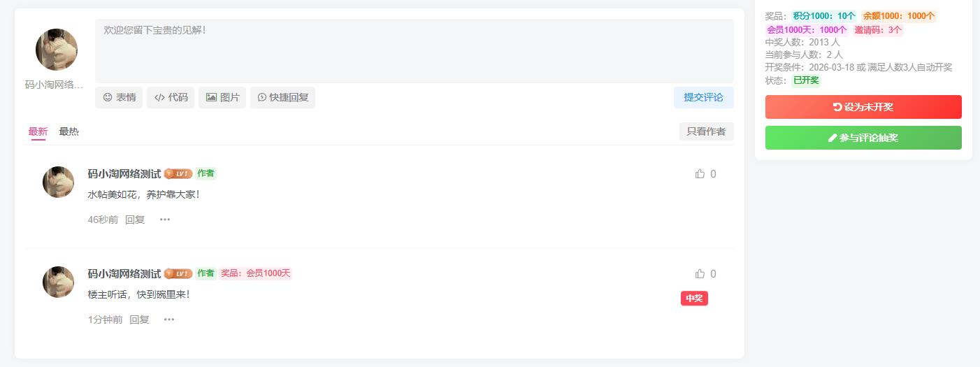The image size is (980, 367).
Task: Expand the three-dot menu on second comment
Action: point(169,319)
